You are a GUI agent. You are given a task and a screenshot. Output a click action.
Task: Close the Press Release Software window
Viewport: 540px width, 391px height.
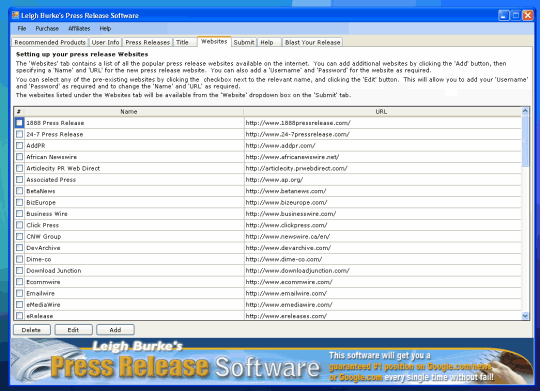[528, 15]
